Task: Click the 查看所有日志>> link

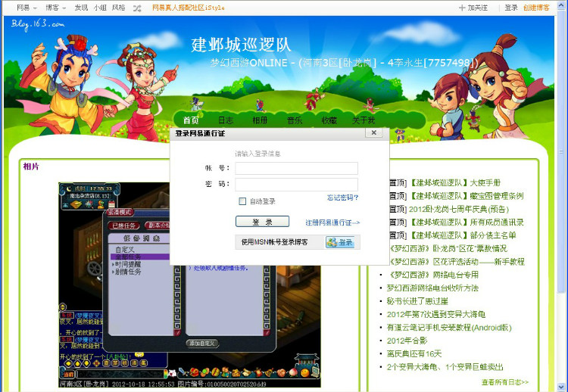Action: coord(505,382)
